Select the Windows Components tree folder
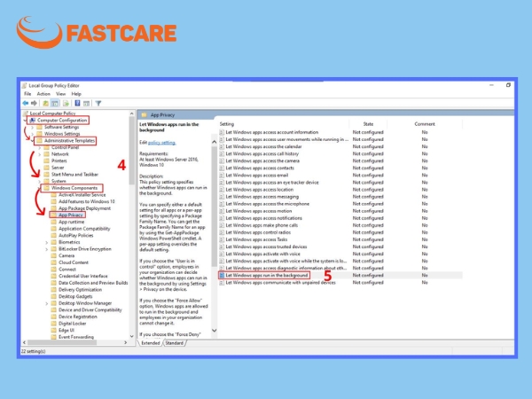The width and height of the screenshot is (532, 399). (74, 188)
